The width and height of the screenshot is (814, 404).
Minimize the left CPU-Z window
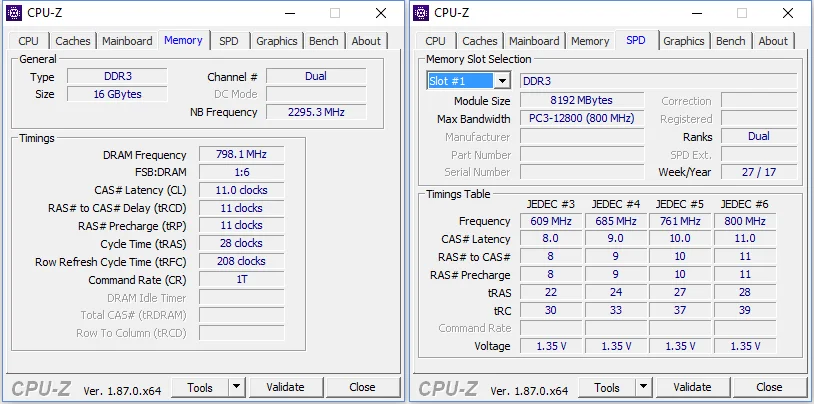290,14
